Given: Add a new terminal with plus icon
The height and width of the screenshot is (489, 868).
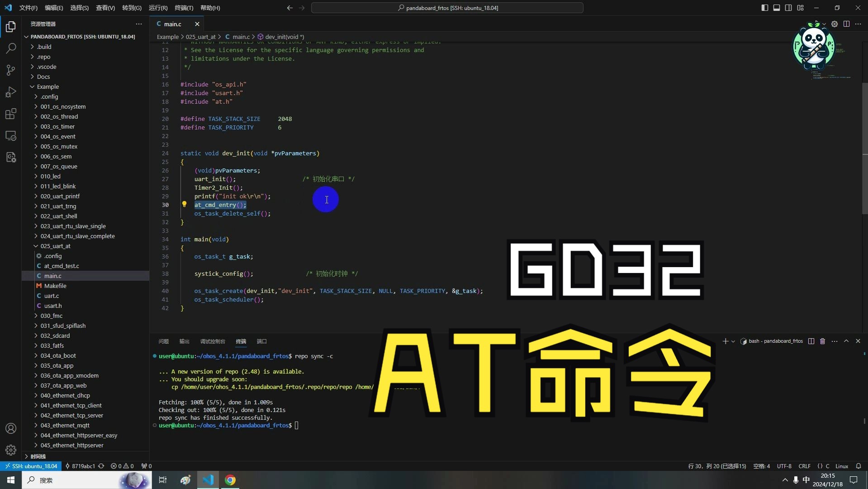Looking at the screenshot, I should (725, 341).
